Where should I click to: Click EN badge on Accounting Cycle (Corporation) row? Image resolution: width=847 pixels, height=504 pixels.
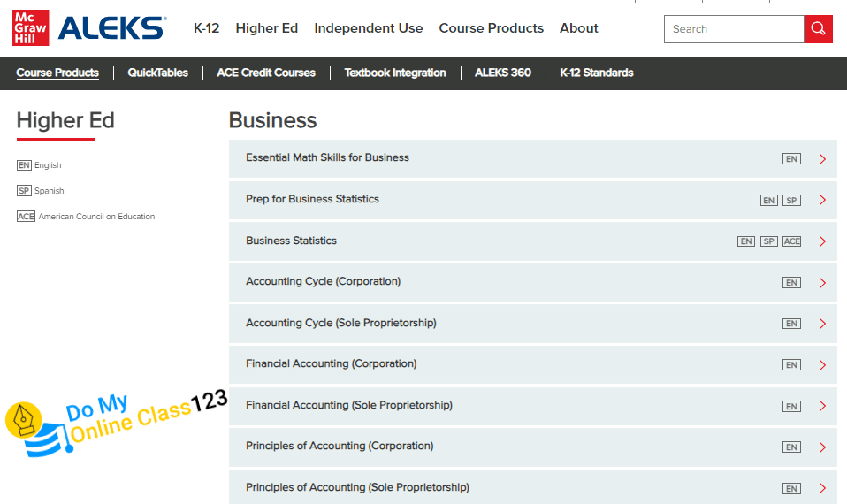[791, 283]
